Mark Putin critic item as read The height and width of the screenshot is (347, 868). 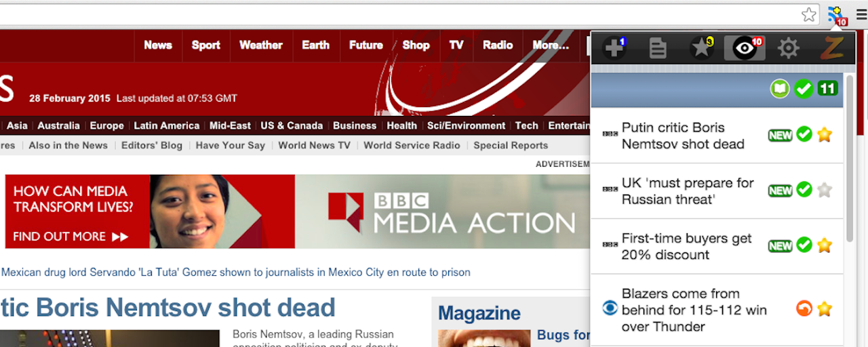(804, 134)
